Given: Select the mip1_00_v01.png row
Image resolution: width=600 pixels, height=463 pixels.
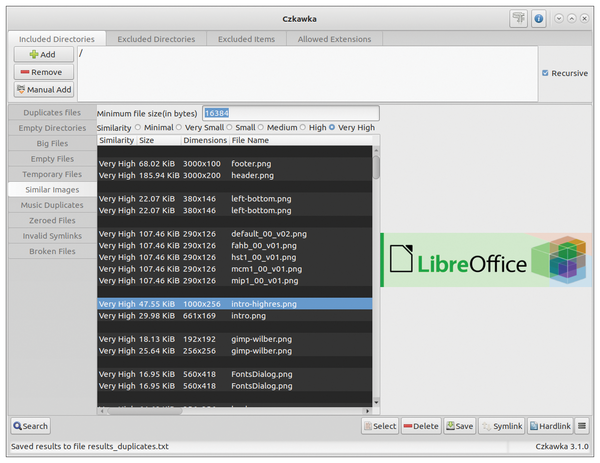Looking at the screenshot, I should [x=235, y=280].
